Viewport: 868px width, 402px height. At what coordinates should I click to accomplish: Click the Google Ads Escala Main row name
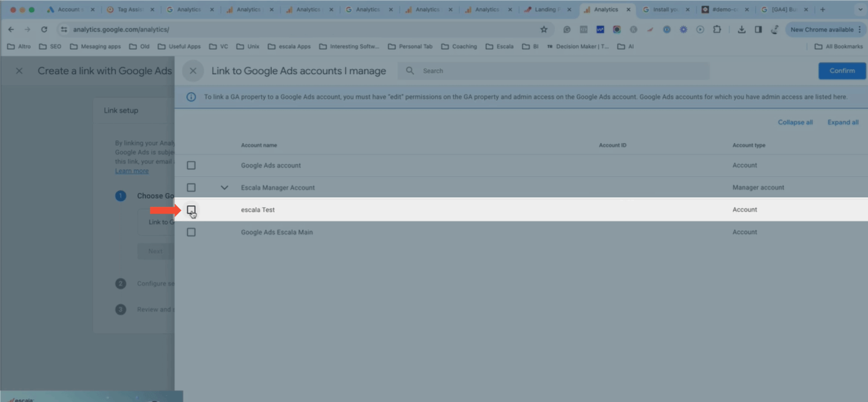coord(277,232)
